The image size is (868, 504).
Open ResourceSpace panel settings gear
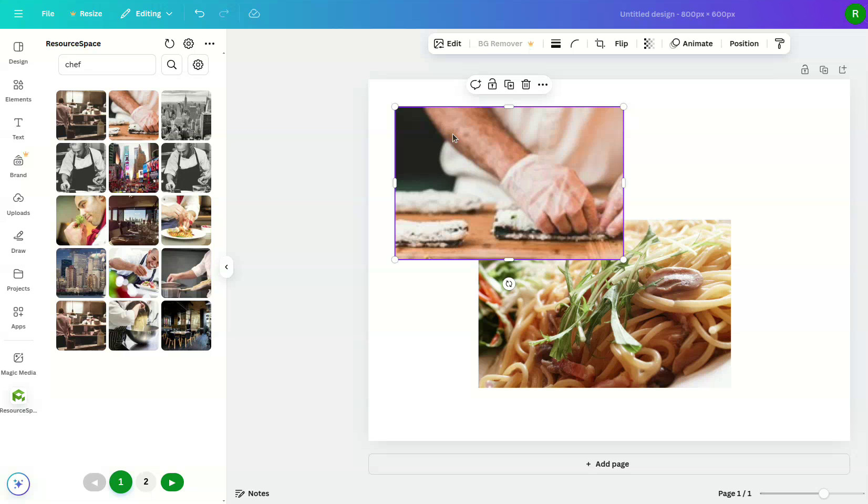(189, 44)
